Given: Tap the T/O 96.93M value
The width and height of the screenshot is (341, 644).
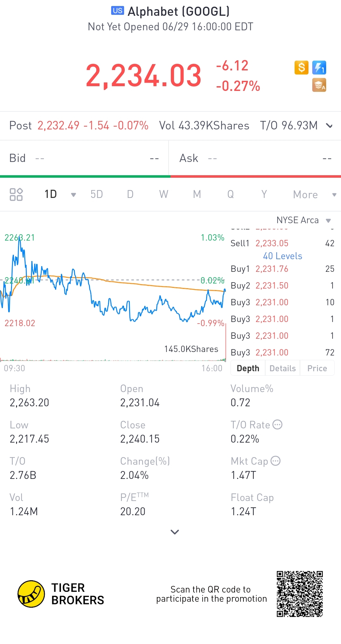Looking at the screenshot, I should (x=289, y=126).
